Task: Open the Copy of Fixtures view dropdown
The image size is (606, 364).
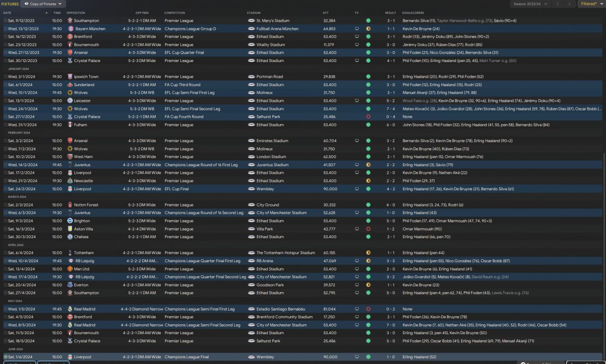Action: pos(43,4)
